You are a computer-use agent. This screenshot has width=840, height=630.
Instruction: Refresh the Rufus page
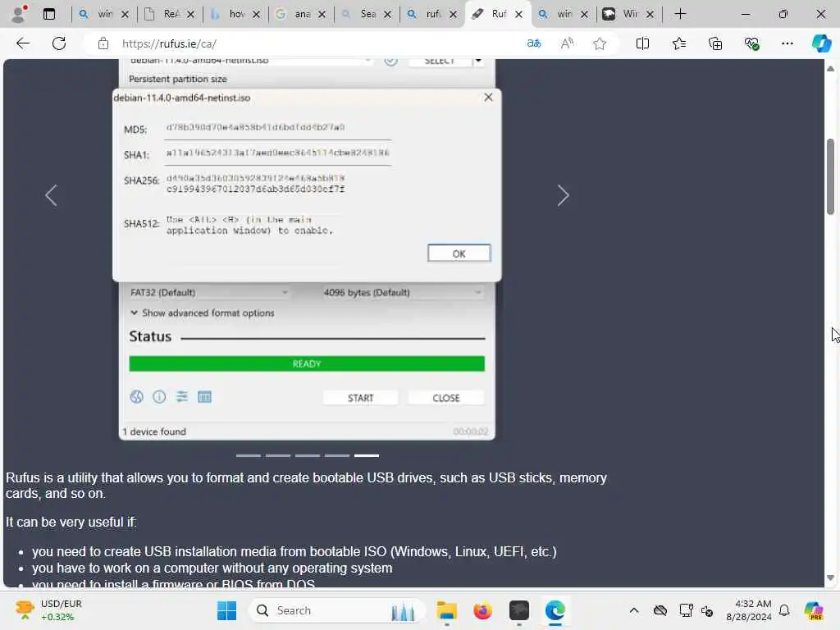click(59, 43)
